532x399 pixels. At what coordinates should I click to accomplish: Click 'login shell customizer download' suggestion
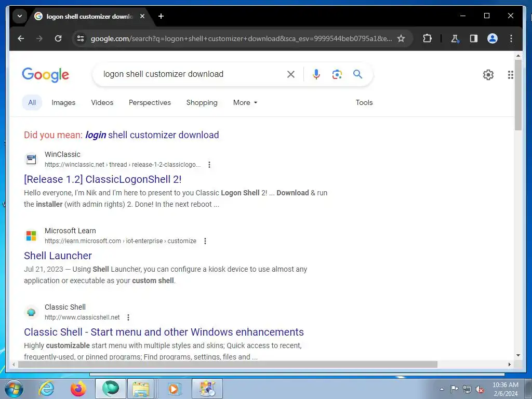point(152,135)
